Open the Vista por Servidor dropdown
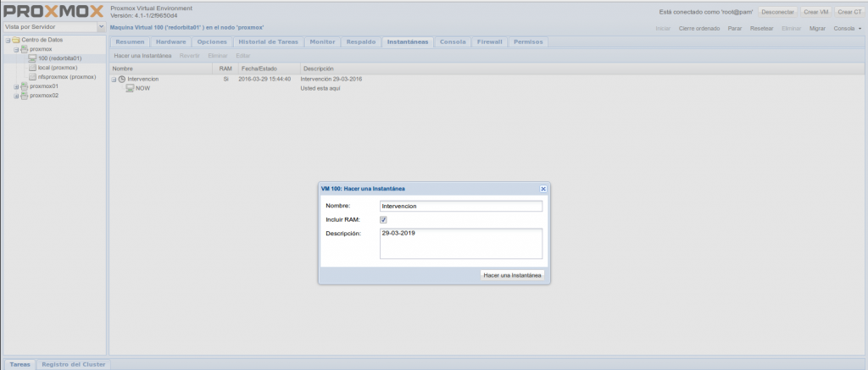The image size is (868, 370). [101, 27]
